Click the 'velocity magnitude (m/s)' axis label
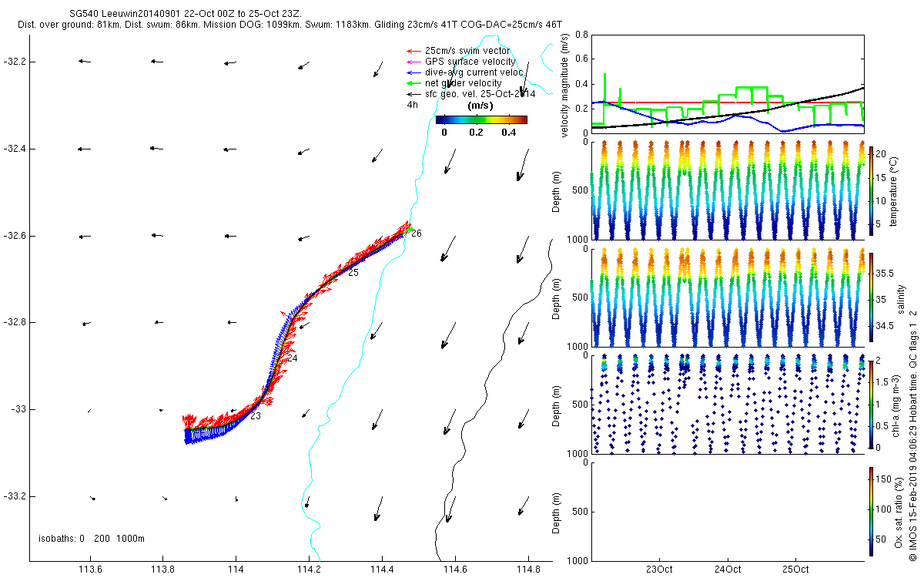Viewport: 924px width, 578px height. [565, 84]
